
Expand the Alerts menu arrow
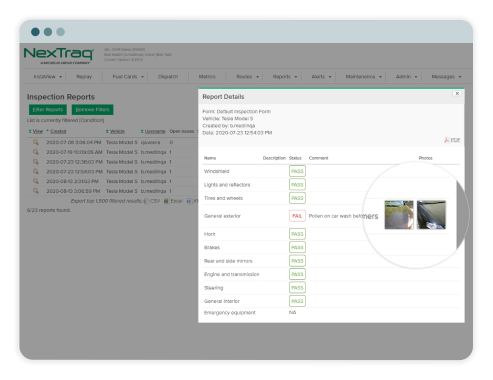[330, 77]
